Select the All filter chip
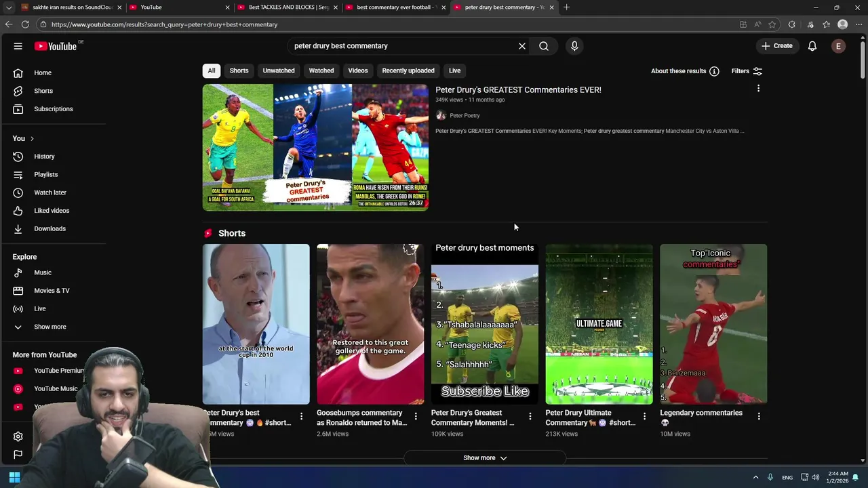 (212, 70)
